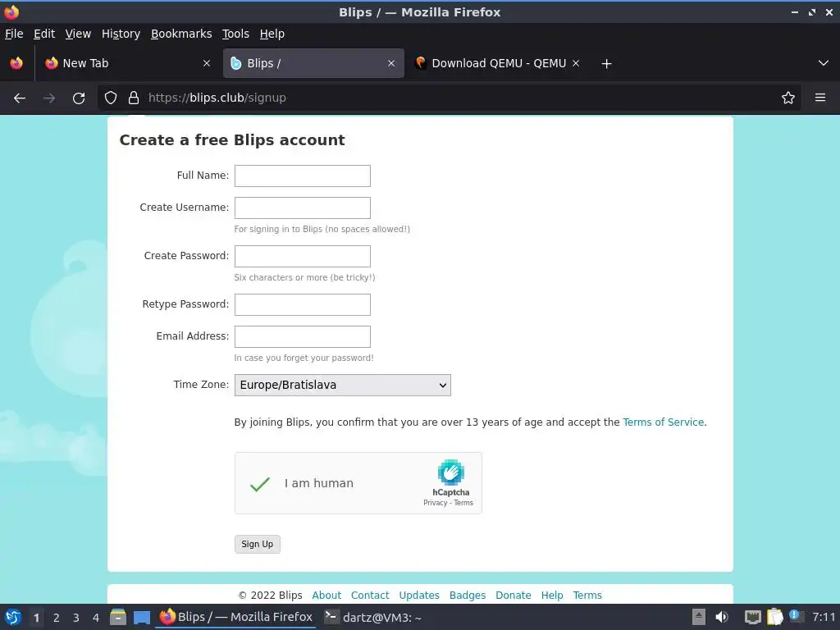
Task: Open the Edit menu
Action: pos(44,34)
